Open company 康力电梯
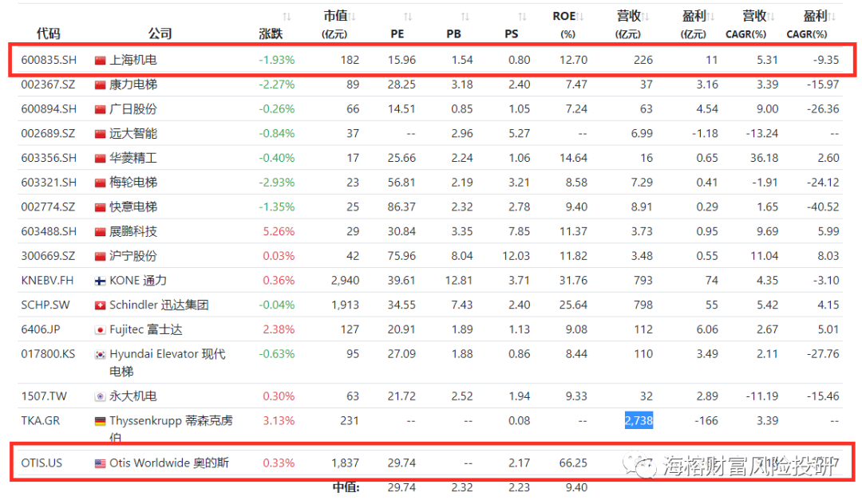The height and width of the screenshot is (504, 862). click(133, 85)
